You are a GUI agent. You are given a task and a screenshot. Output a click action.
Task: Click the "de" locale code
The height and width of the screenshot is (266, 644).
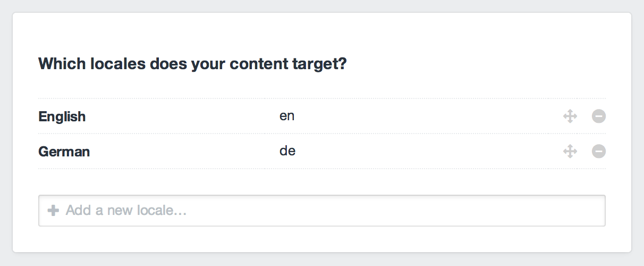287,151
